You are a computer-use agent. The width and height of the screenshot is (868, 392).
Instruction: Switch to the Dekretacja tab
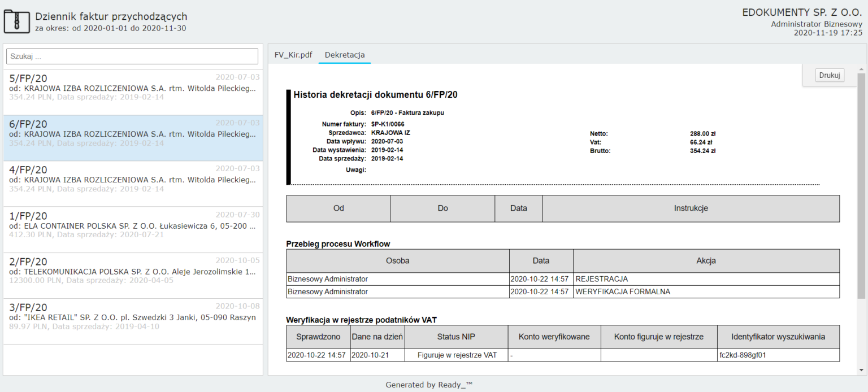point(345,55)
